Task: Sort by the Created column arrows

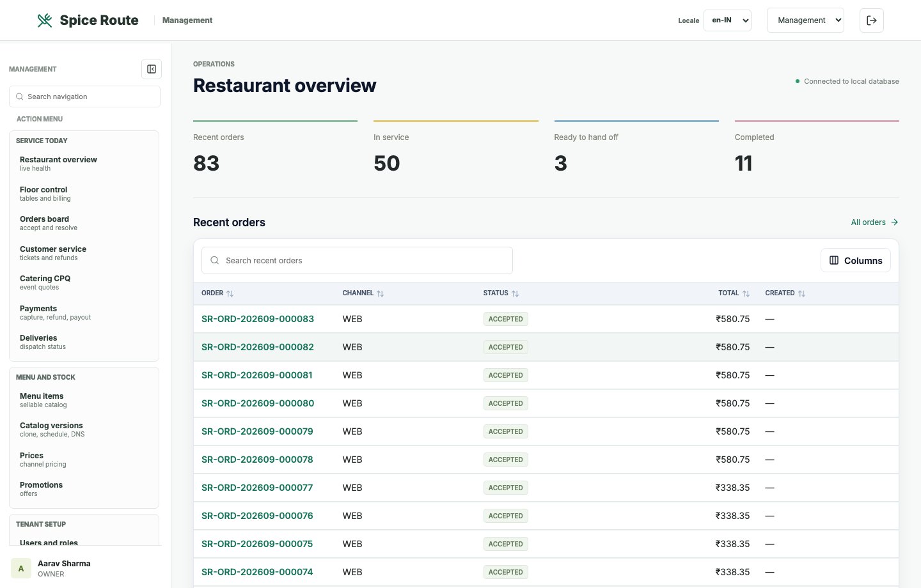Action: (x=802, y=293)
